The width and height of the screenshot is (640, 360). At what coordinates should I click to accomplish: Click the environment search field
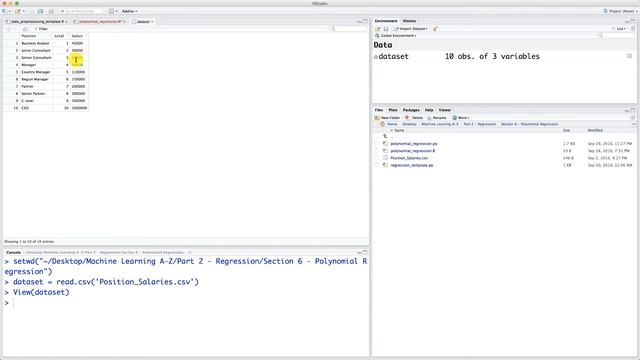[x=616, y=36]
